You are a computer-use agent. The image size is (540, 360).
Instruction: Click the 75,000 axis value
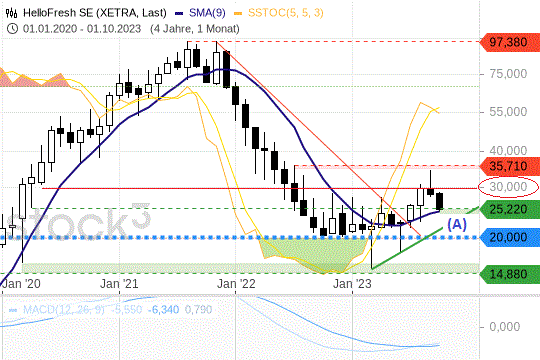click(508, 74)
